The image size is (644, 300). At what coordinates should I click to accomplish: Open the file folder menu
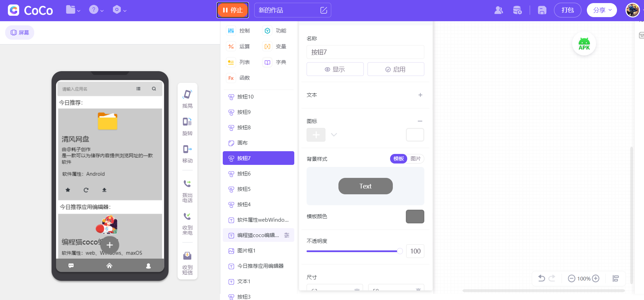(73, 10)
